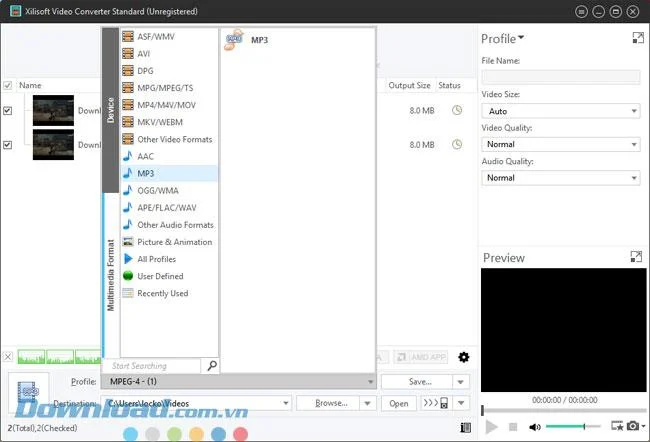650x442 pixels.
Task: Open the menu icon in title bar
Action: coord(581,12)
